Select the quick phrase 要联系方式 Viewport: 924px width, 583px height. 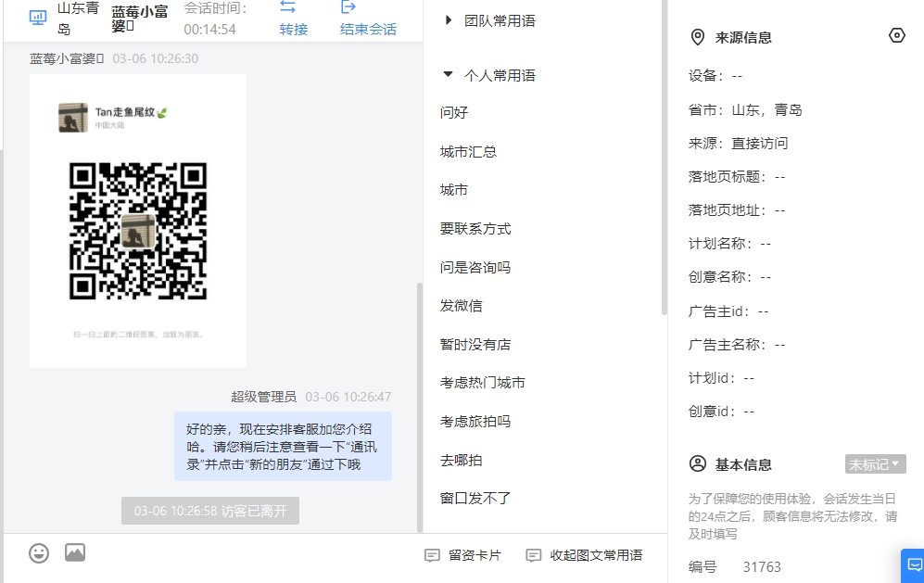point(475,229)
